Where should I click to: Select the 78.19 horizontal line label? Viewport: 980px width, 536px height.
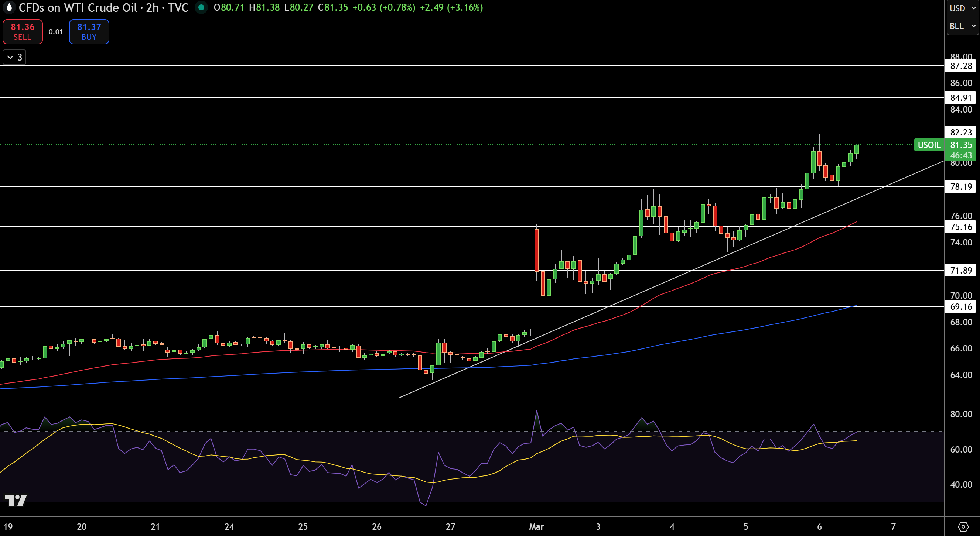[960, 186]
